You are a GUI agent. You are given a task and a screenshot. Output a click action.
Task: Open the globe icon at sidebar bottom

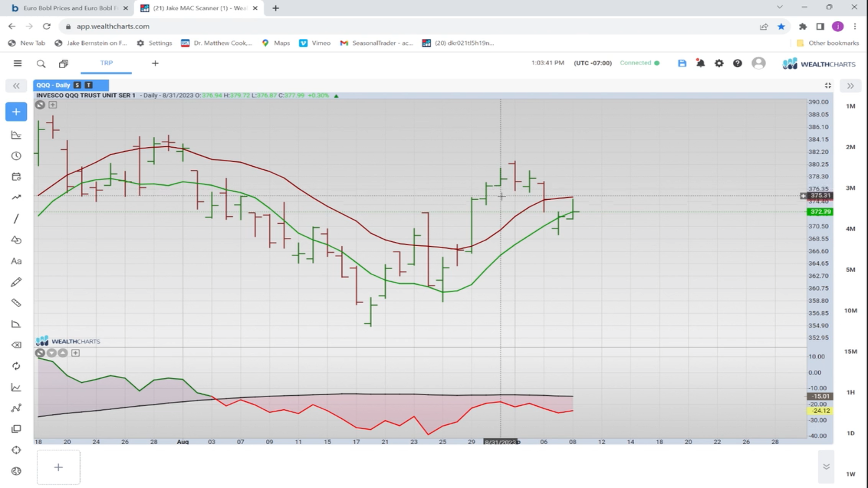(x=16, y=471)
